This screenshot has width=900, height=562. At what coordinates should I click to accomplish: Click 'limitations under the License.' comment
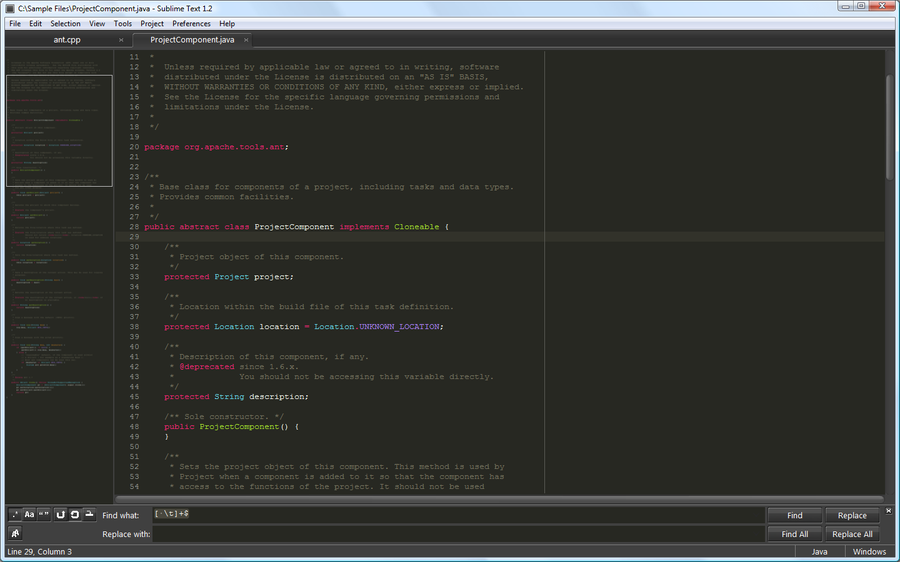pos(239,107)
